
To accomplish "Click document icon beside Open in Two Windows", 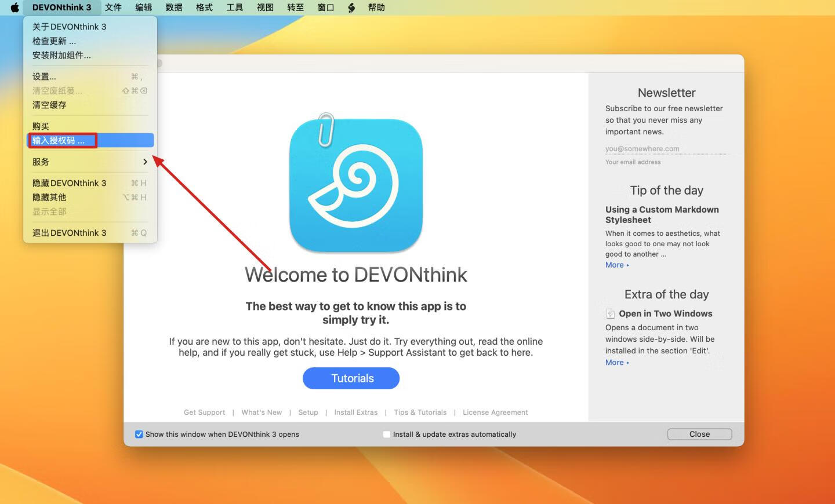I will click(x=611, y=313).
